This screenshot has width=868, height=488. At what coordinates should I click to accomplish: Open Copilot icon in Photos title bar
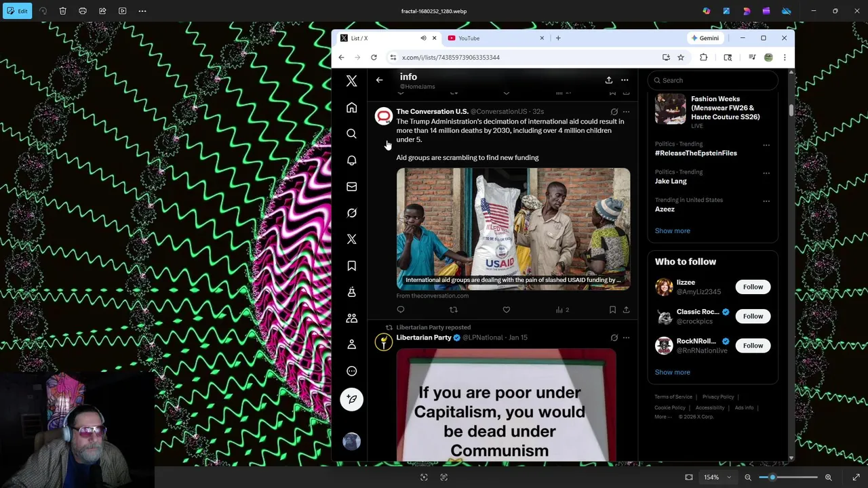(707, 11)
